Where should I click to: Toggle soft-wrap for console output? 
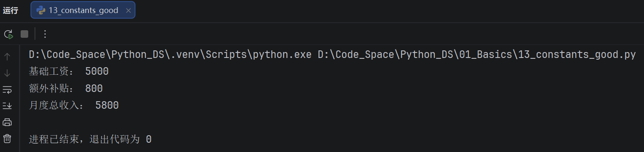(7, 89)
